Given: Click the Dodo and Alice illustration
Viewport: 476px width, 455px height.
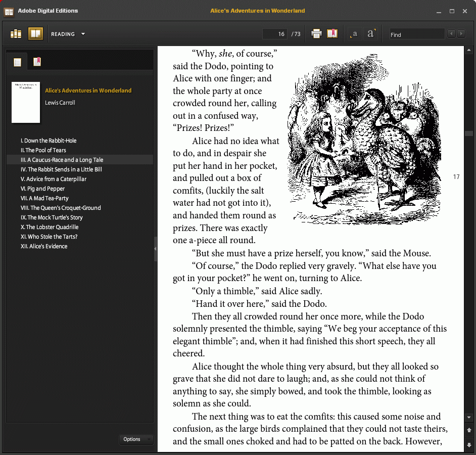Looking at the screenshot, I should [364, 140].
